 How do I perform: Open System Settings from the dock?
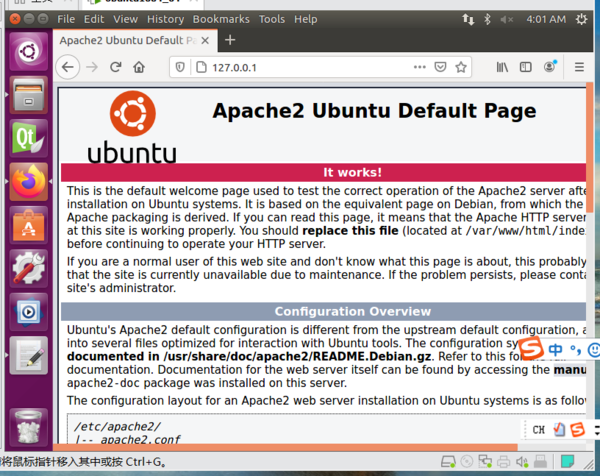(x=29, y=268)
